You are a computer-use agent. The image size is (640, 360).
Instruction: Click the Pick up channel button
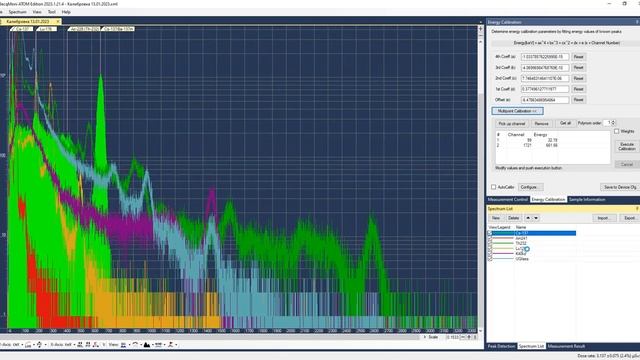(511, 123)
